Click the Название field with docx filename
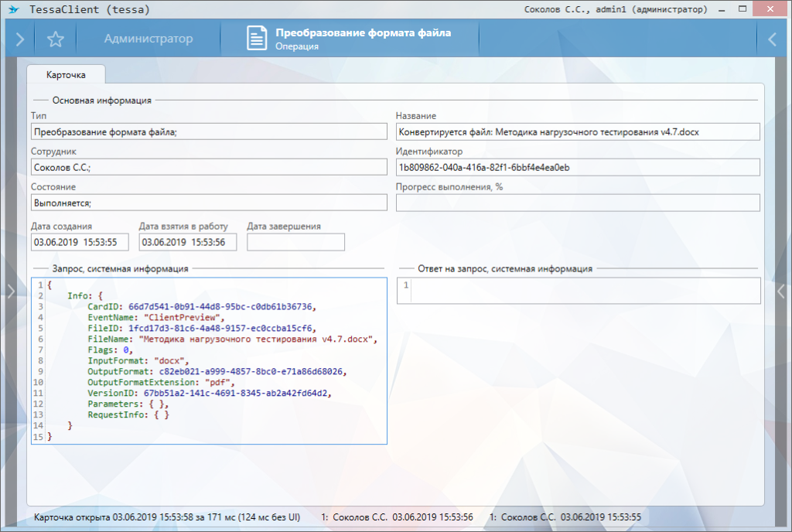Image resolution: width=792 pixels, height=532 pixels. pos(578,131)
